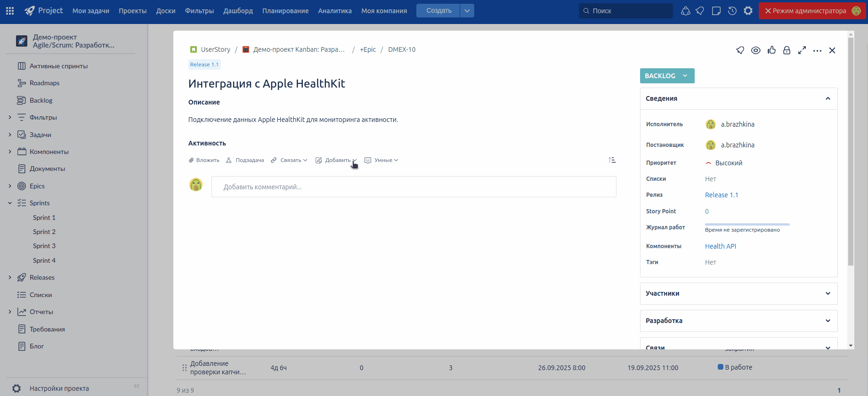Expand issue to full screen
Image resolution: width=868 pixels, height=396 pixels.
pyautogui.click(x=802, y=50)
